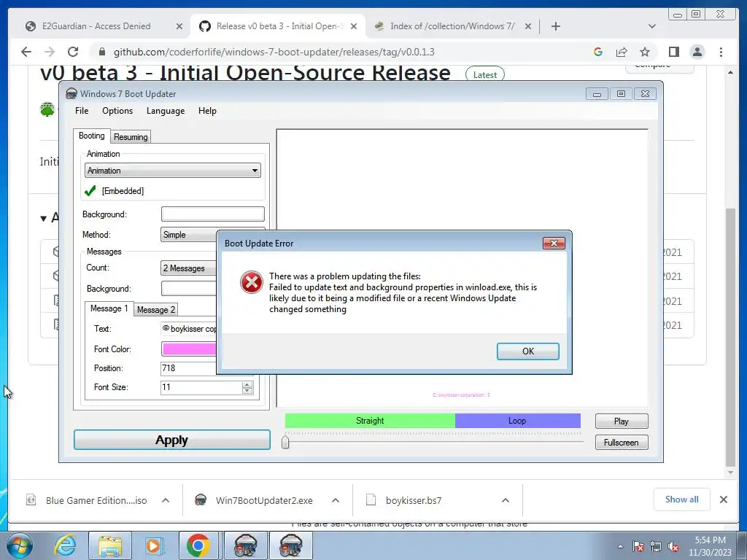Screen dimensions: 747x560
Task: Open menu for boykisser.bs7 download
Action: (x=506, y=500)
